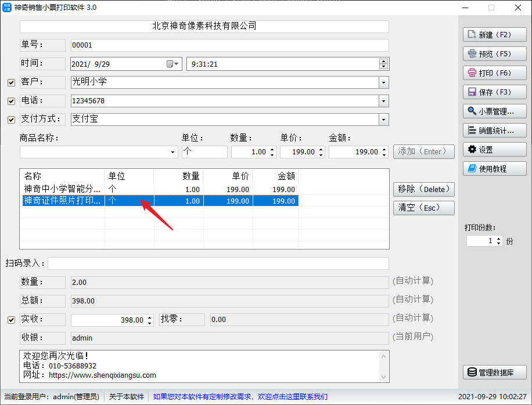Toggle the 客户 checkbox
Screen dimensions: 532x405
(x=11, y=82)
